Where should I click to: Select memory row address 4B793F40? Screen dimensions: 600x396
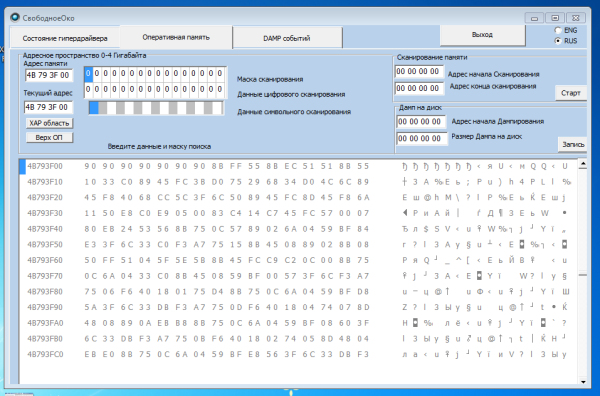pos(45,229)
